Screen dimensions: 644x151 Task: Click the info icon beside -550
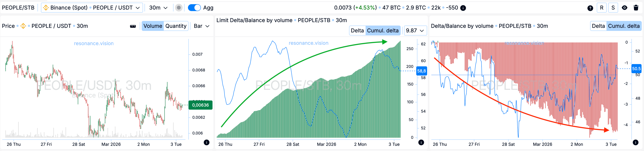point(463,8)
